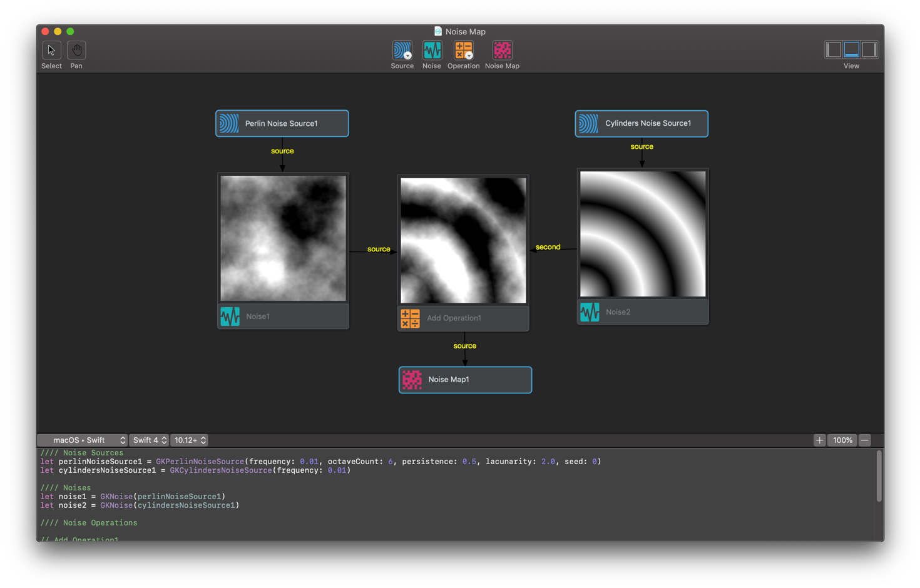
Task: Open the macOS • Swift platform dropdown
Action: 83,440
